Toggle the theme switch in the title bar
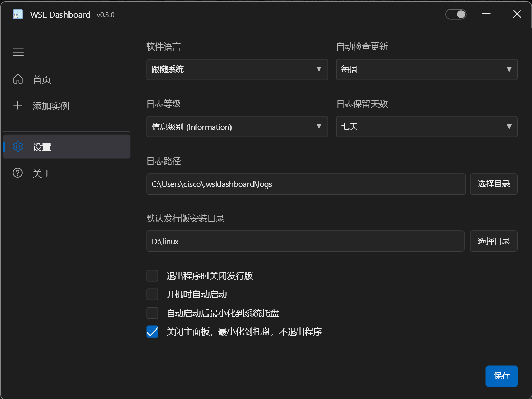Viewport: 532px width, 399px height. (456, 14)
